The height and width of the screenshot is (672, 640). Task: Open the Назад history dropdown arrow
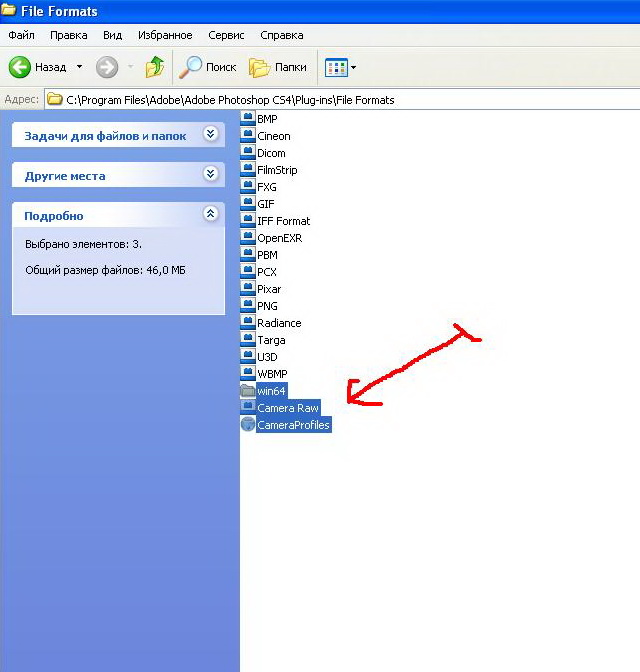pos(79,67)
